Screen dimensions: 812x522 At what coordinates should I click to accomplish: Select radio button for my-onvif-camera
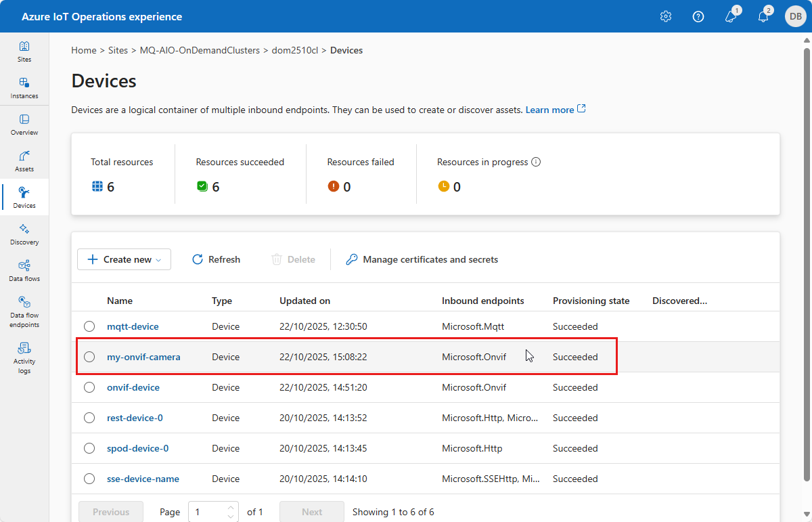pos(89,357)
